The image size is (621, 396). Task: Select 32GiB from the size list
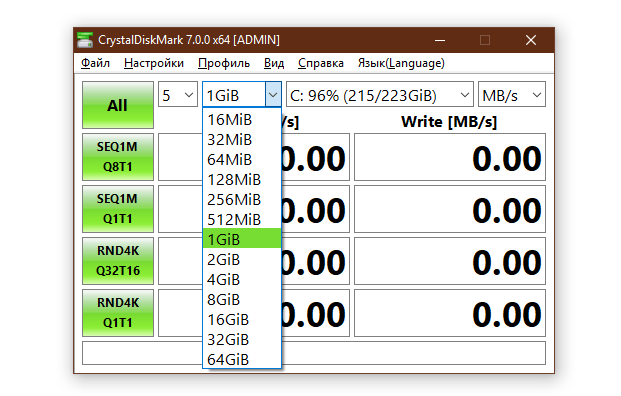point(242,339)
